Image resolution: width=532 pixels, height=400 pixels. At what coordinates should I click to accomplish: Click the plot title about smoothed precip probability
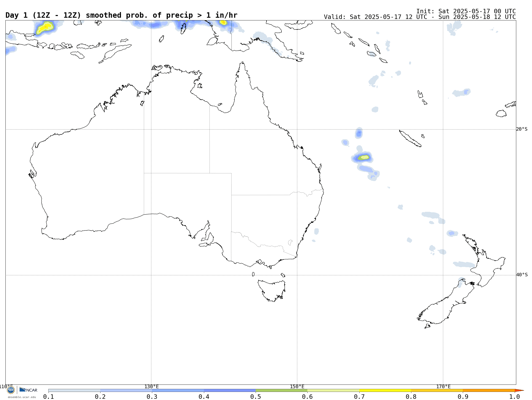[121, 15]
